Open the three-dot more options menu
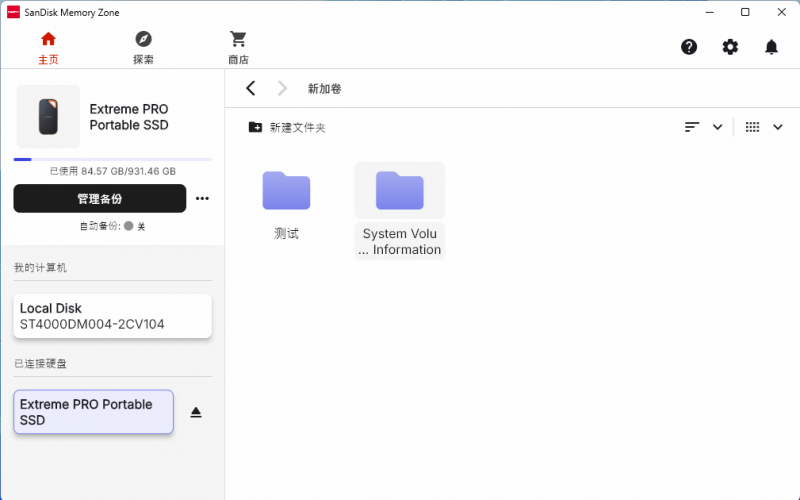This screenshot has height=500, width=800. coord(202,198)
